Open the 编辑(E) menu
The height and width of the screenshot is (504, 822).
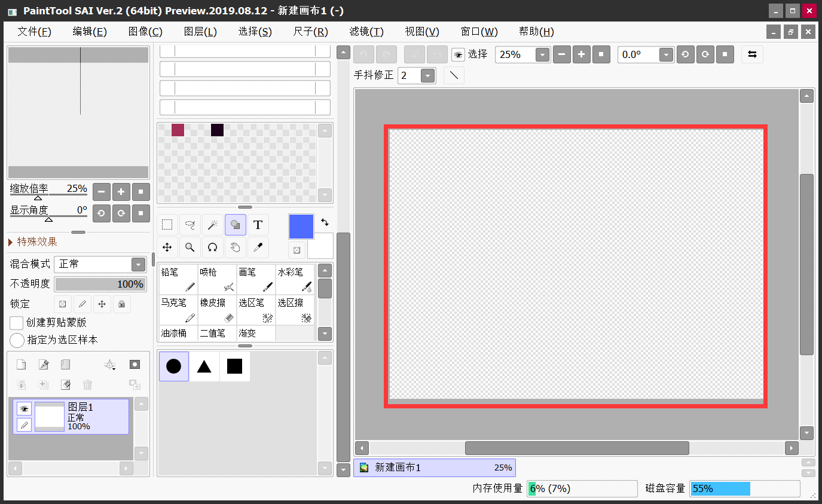point(90,32)
